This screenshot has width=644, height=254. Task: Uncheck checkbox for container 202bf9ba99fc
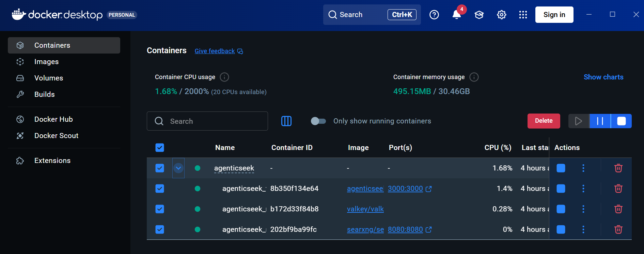pos(160,229)
